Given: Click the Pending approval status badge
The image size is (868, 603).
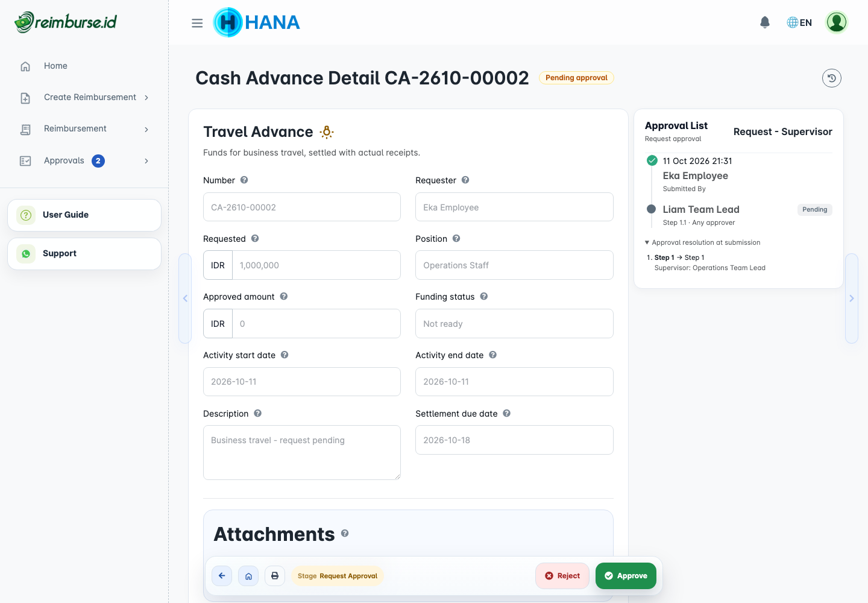Looking at the screenshot, I should tap(576, 78).
